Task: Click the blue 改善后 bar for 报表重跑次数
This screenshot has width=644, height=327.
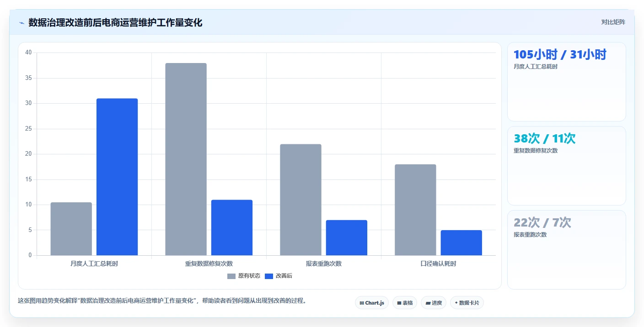Action: coord(347,237)
